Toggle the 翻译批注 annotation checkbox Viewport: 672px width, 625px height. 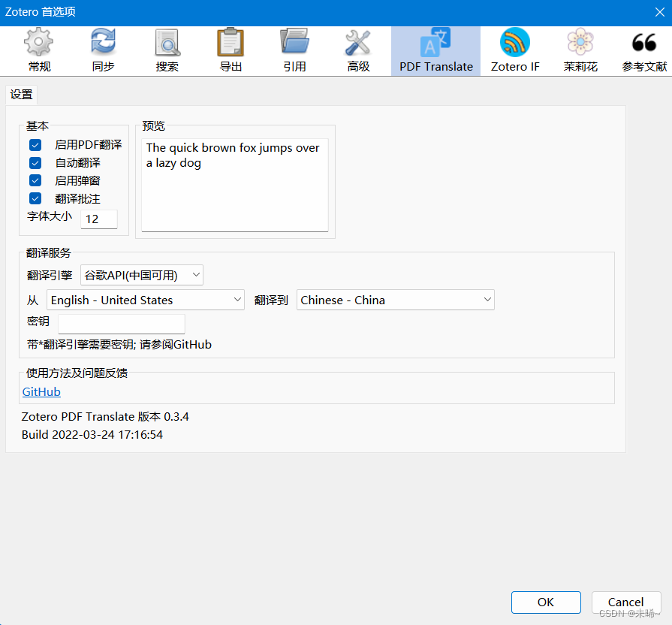[x=35, y=198]
